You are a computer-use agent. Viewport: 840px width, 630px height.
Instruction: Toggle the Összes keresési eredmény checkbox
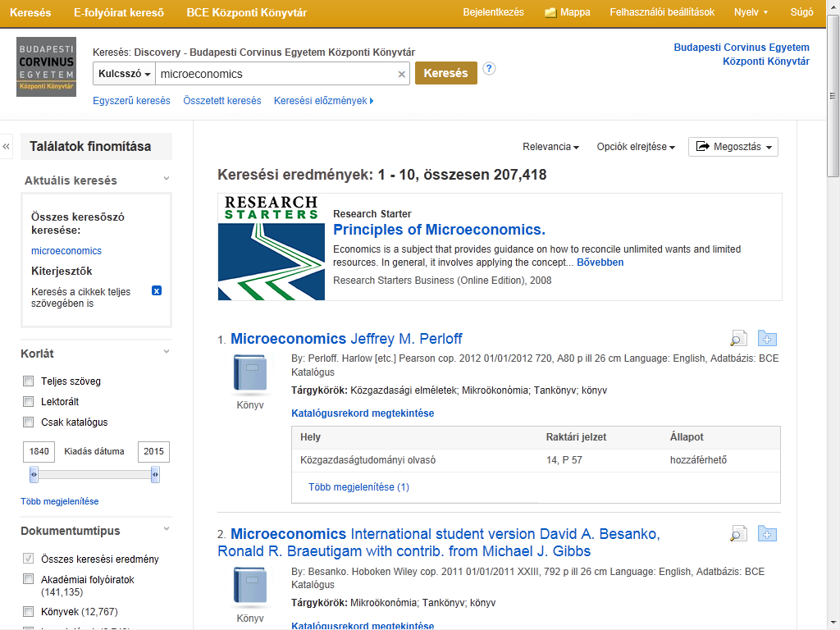point(29,559)
